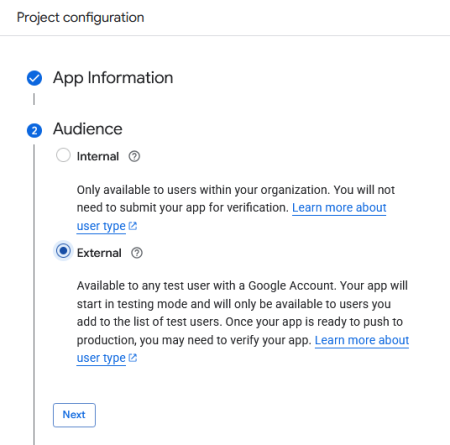Click the Next button
Viewport: 450px width, 445px height.
(74, 415)
